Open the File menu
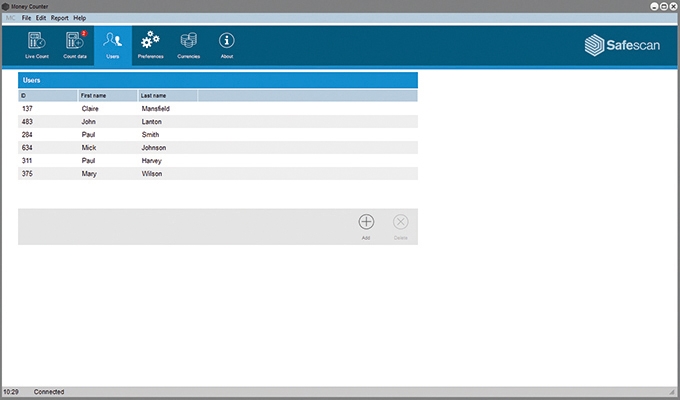680x400 pixels. 27,18
